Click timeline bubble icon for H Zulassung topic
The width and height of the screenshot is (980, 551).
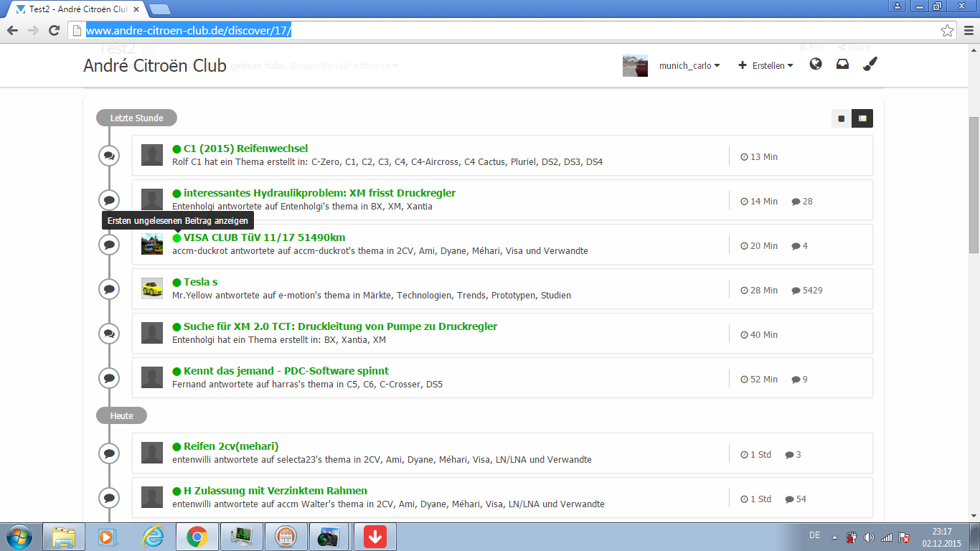[109, 497]
